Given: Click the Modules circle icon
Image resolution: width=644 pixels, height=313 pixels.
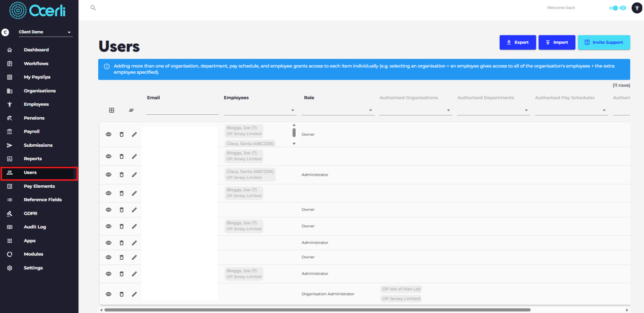Looking at the screenshot, I should (x=10, y=254).
